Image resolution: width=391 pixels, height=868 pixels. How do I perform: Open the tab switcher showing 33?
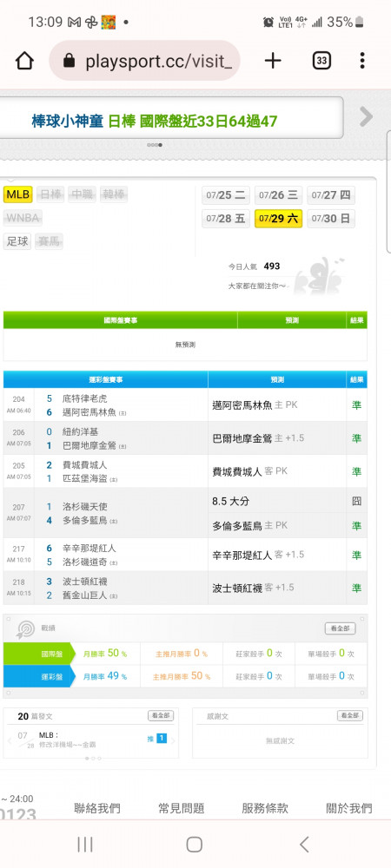[321, 61]
